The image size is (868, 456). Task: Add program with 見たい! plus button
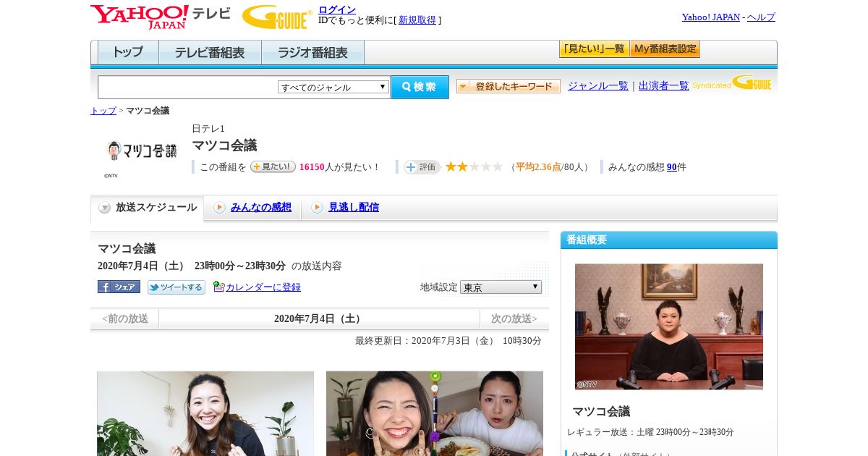pos(273,166)
